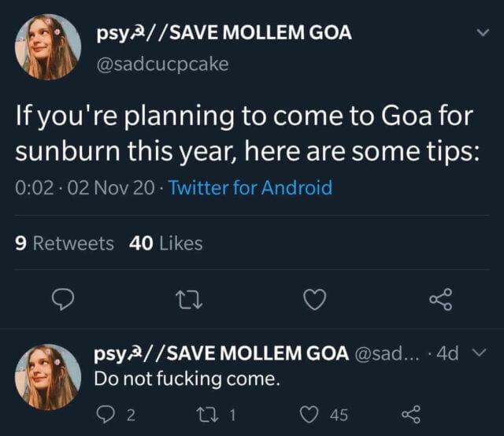
Task: Open the 'Do not fucking come.' reply text
Action: click(187, 379)
